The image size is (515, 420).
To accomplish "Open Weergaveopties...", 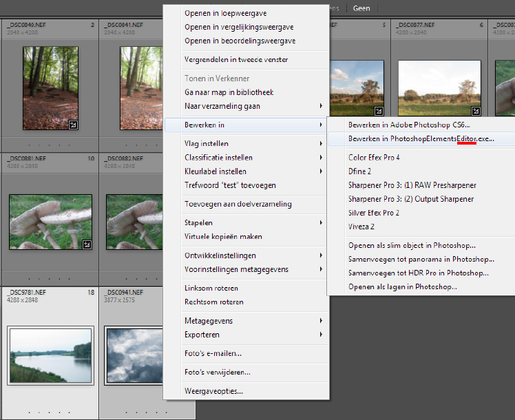I will [246, 391].
